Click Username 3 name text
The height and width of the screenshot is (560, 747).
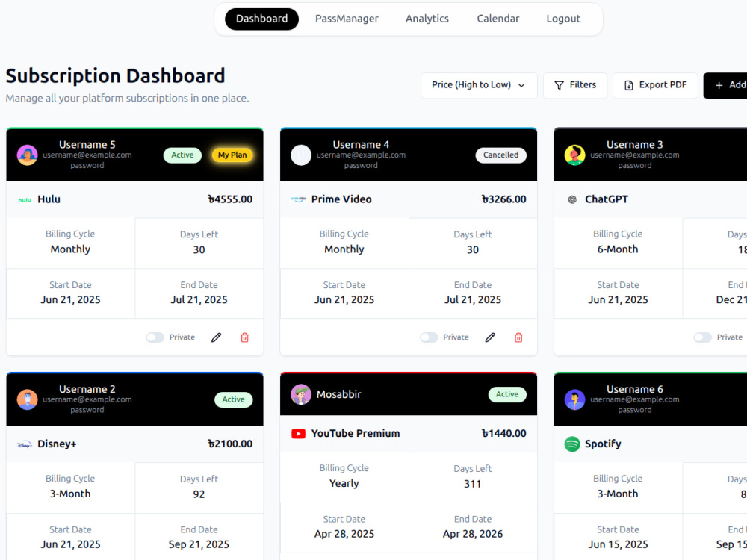[634, 145]
